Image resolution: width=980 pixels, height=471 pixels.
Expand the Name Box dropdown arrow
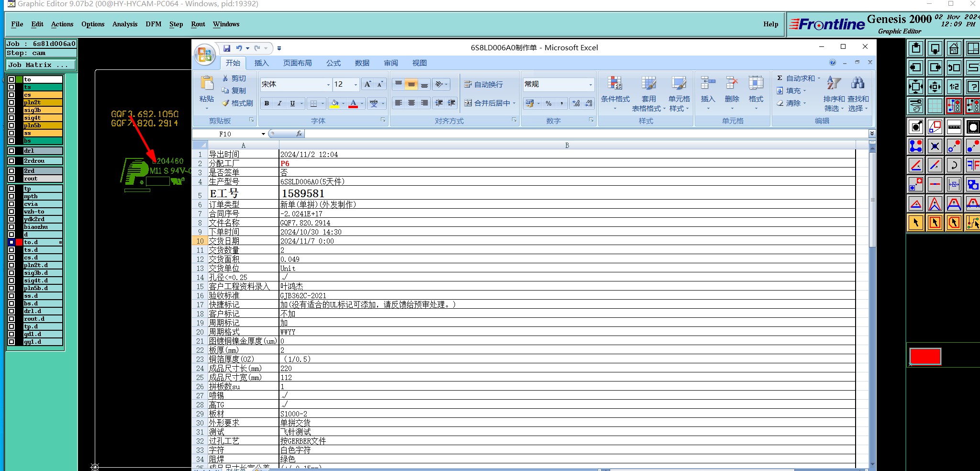[263, 134]
